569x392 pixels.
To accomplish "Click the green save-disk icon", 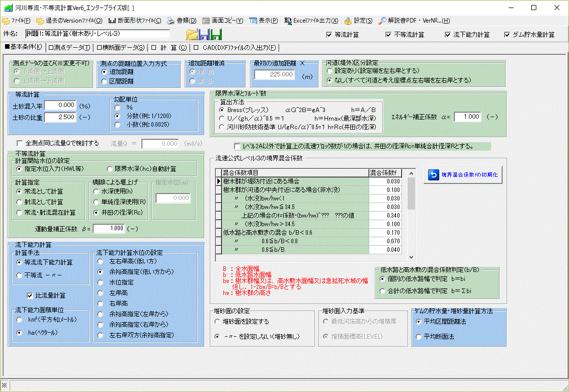I will (x=216, y=34).
